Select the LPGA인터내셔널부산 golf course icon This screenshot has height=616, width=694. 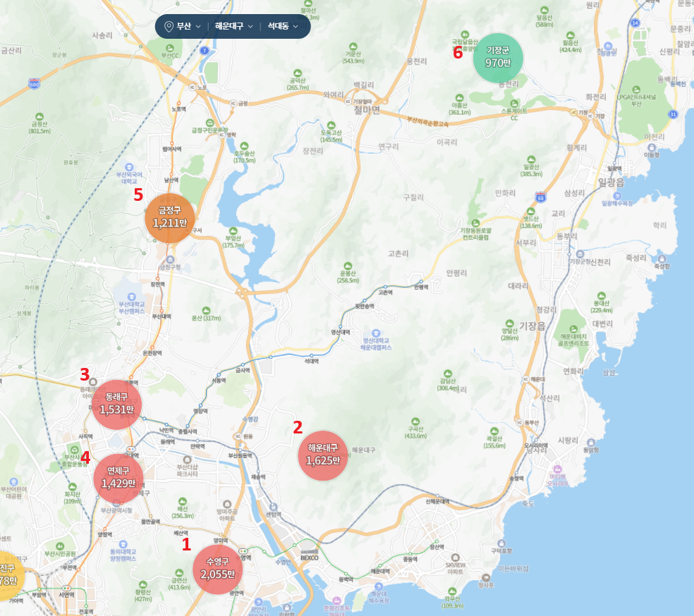pos(635,90)
